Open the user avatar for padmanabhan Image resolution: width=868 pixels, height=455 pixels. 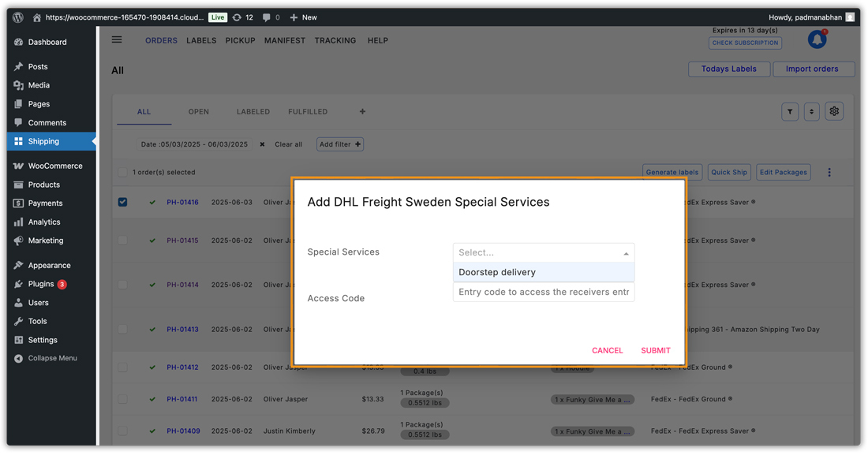click(850, 17)
